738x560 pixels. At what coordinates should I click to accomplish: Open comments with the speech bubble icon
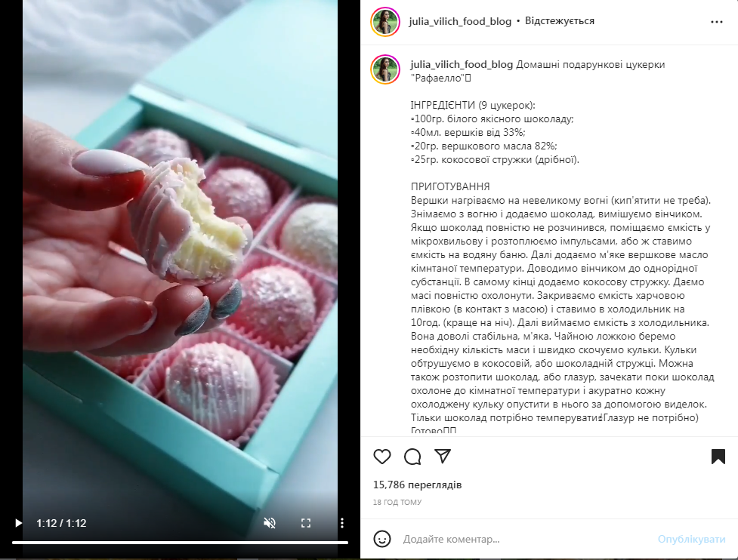412,457
